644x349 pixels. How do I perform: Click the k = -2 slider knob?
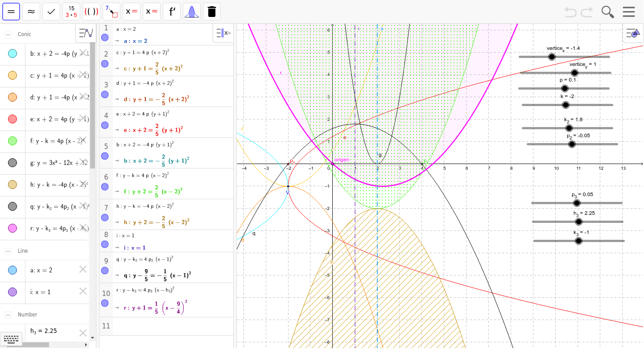point(566,105)
